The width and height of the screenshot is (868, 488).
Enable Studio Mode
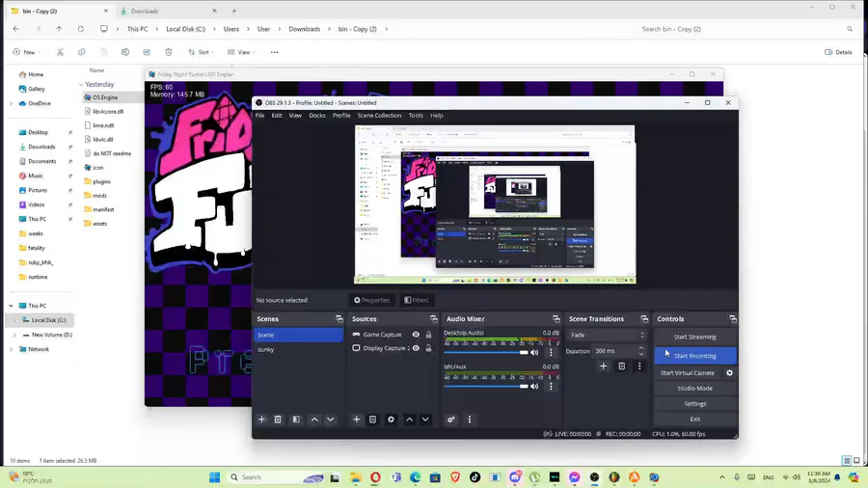coord(694,389)
